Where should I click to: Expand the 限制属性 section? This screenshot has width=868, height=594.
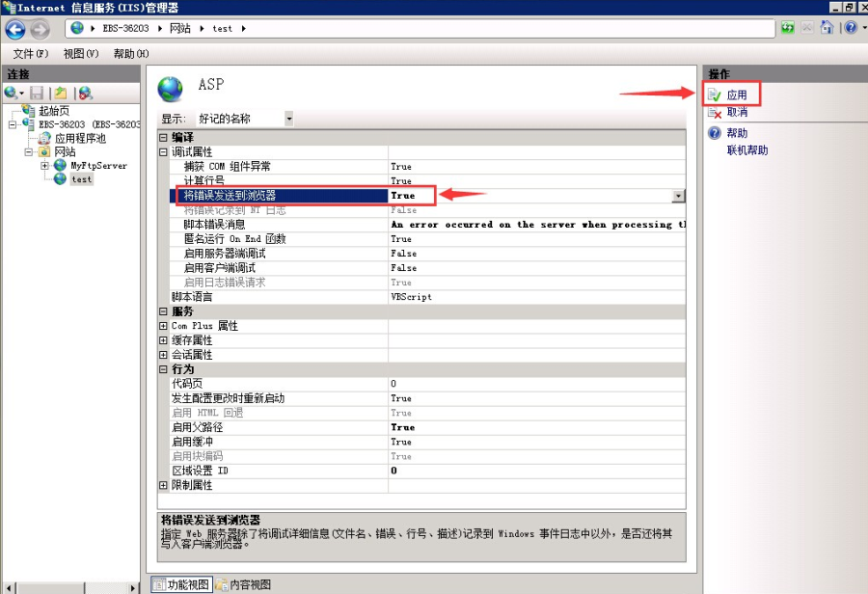(x=163, y=485)
